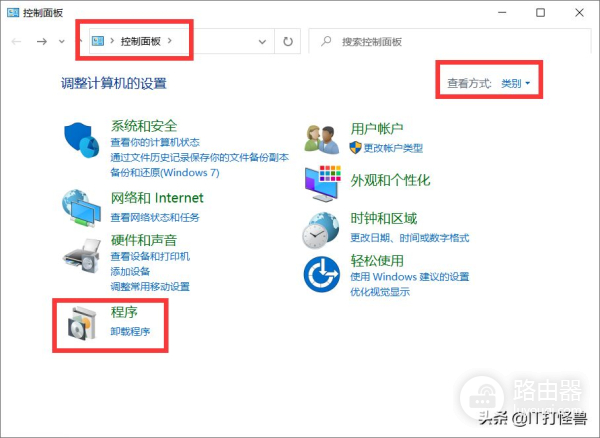600x438 pixels.
Task: Open 使用 Windows 建议的设置 link
Action: (x=409, y=277)
